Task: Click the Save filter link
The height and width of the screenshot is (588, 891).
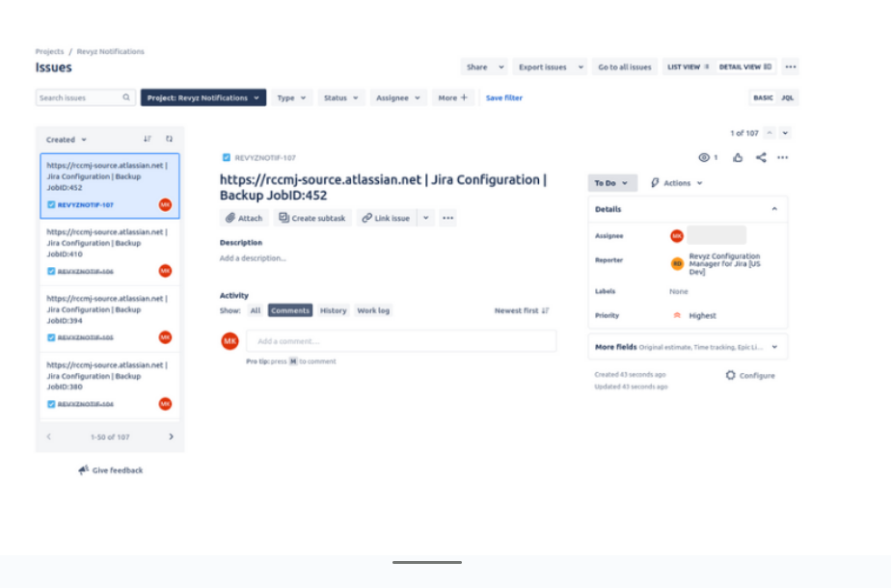Action: click(504, 97)
